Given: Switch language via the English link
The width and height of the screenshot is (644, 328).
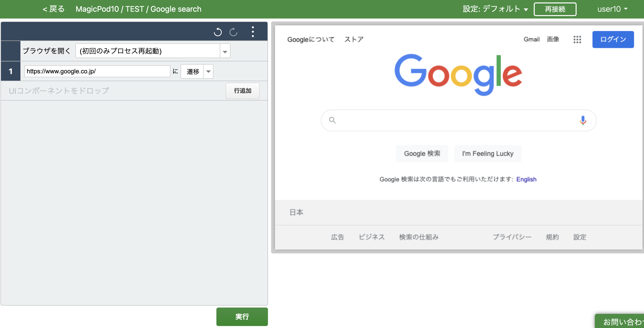Looking at the screenshot, I should (x=526, y=179).
